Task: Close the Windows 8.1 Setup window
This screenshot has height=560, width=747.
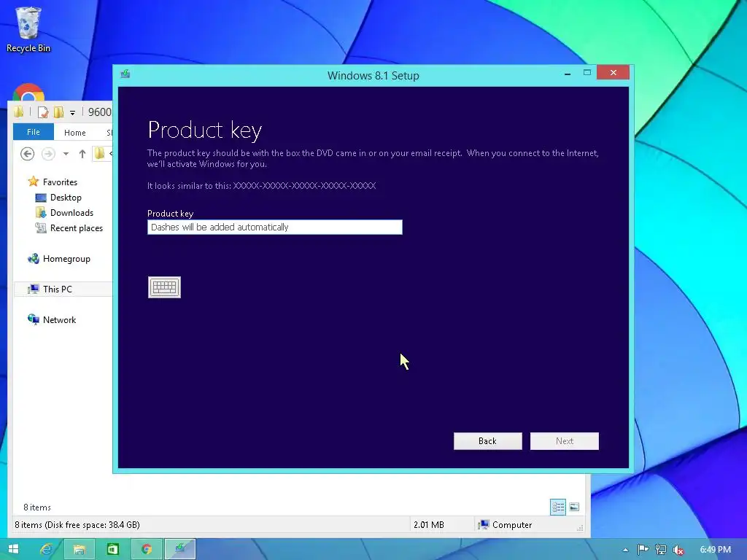Action: [613, 72]
